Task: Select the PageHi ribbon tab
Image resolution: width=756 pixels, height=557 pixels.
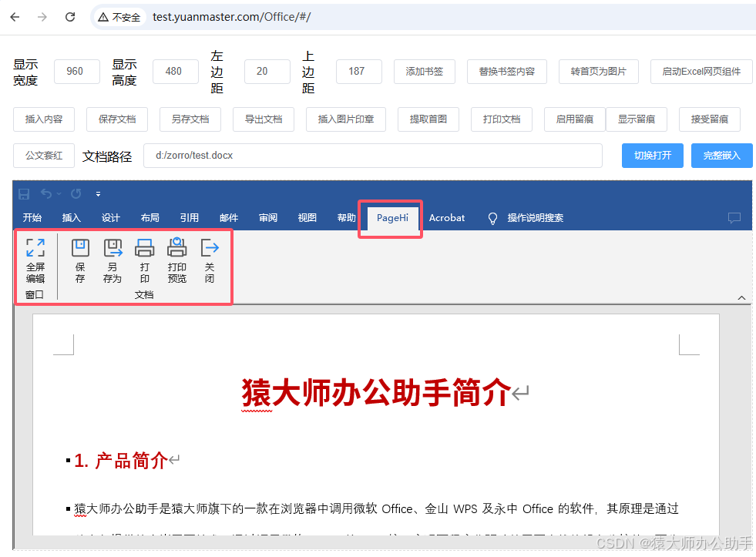Action: click(392, 218)
